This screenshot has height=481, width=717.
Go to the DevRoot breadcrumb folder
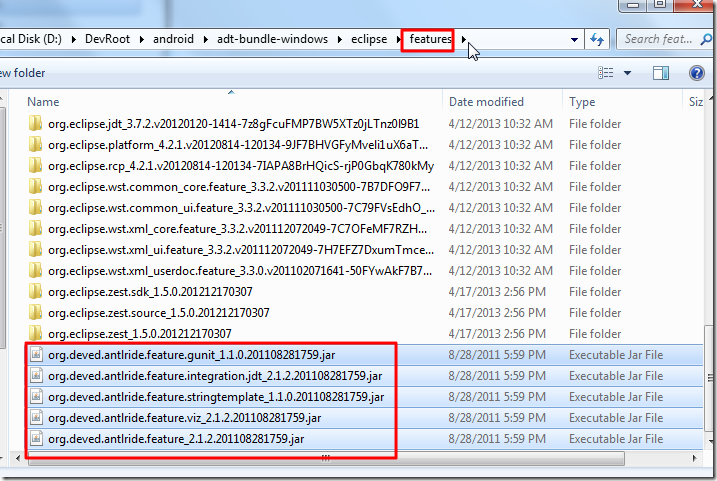(107, 39)
